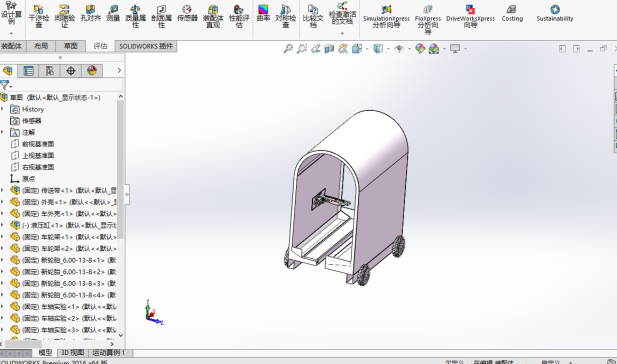Open the View Settings monitor dropdown arrow
This screenshot has height=364, width=617.
(466, 49)
